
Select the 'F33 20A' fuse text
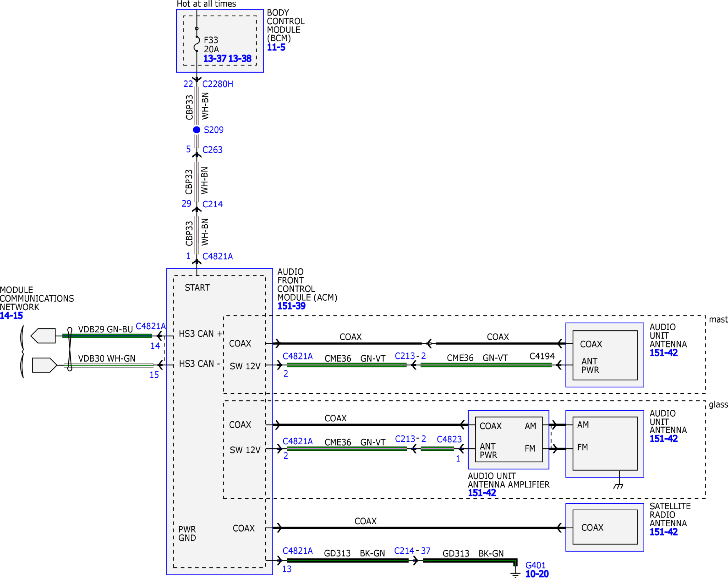(x=212, y=44)
